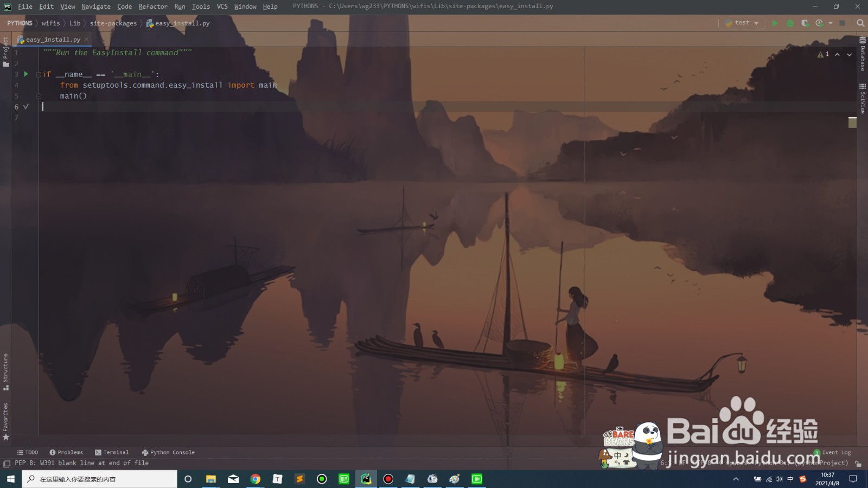Click Lib breadcrumb in navigation bar
Screen dimensions: 868x488
75,23
